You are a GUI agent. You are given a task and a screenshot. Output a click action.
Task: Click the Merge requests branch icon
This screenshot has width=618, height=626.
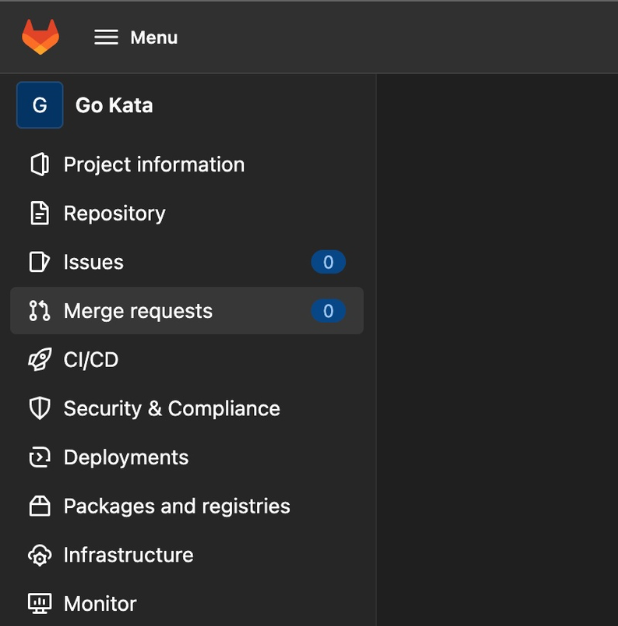(x=39, y=311)
